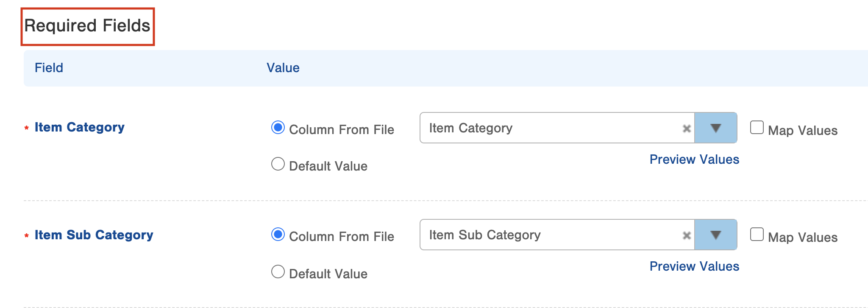Select Column From File for Item Sub Category
This screenshot has height=308, width=868.
pos(278,235)
